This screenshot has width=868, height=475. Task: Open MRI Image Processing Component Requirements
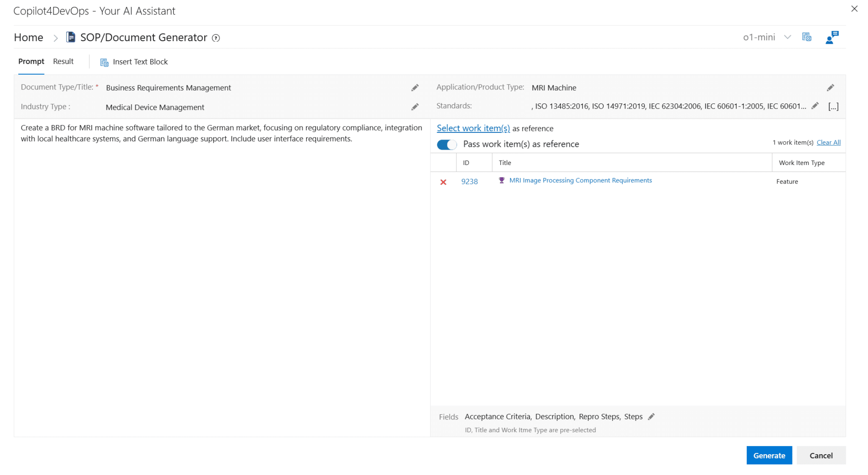pos(581,180)
